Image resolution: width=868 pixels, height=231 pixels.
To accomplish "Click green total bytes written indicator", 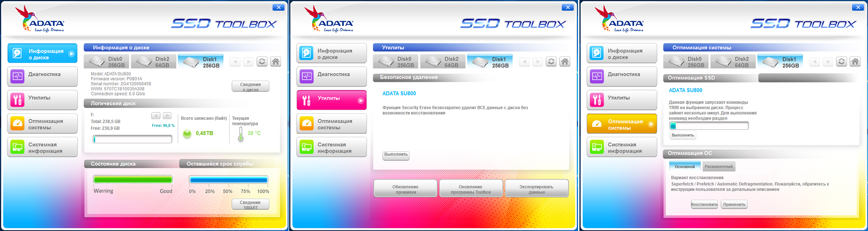I will pyautogui.click(x=187, y=134).
